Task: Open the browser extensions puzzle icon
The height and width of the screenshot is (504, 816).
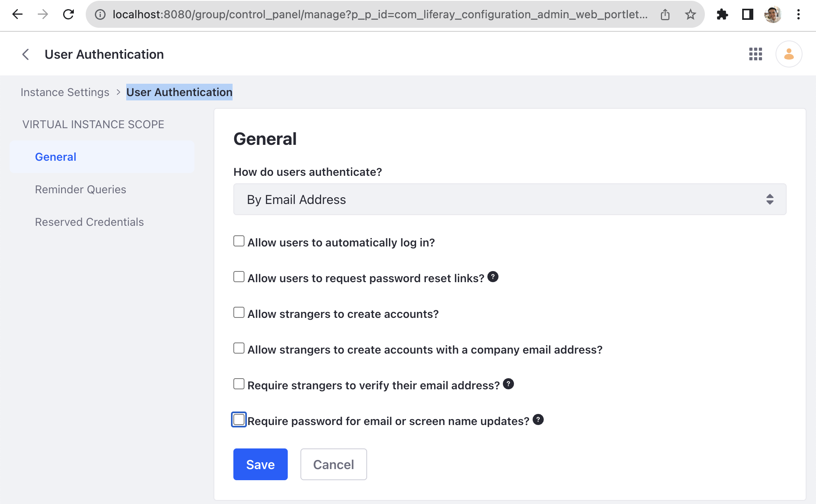Action: coord(722,15)
